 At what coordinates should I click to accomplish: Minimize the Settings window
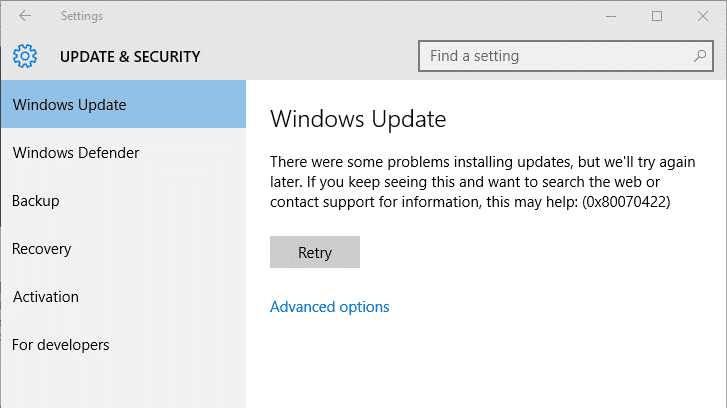611,16
